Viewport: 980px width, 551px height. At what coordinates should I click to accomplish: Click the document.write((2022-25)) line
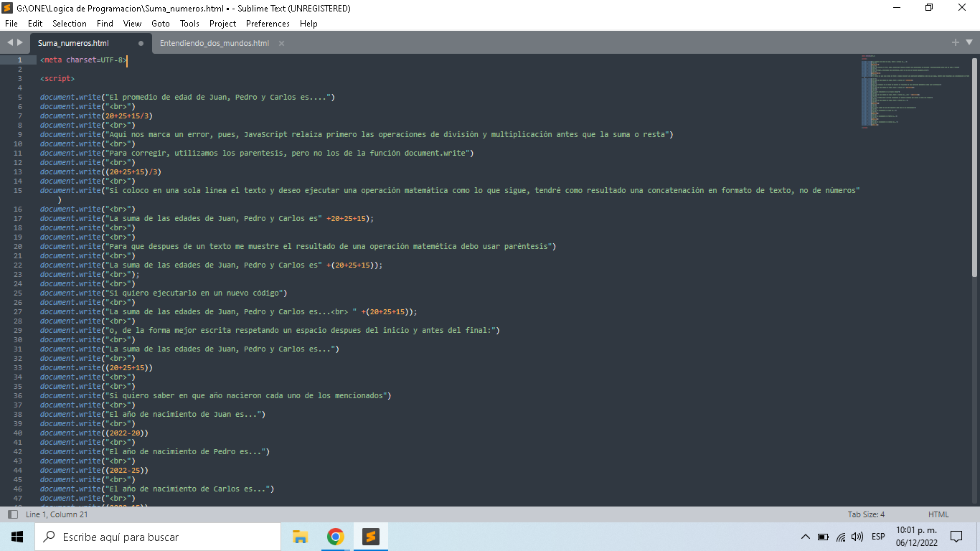tap(96, 470)
